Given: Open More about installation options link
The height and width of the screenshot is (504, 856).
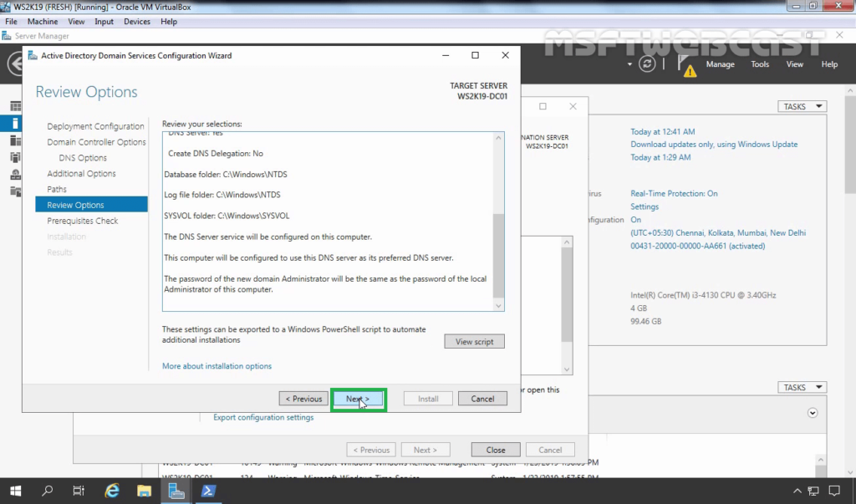Looking at the screenshot, I should click(217, 366).
